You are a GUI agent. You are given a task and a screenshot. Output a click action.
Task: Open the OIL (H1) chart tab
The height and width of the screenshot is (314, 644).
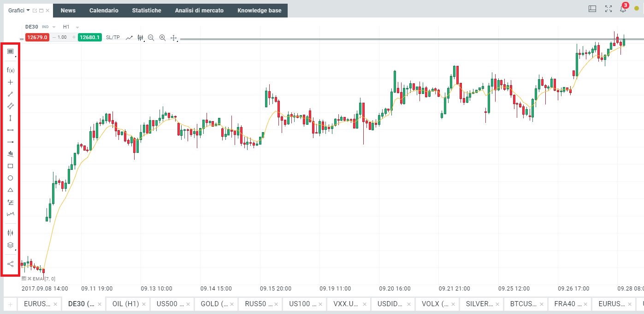coord(125,304)
